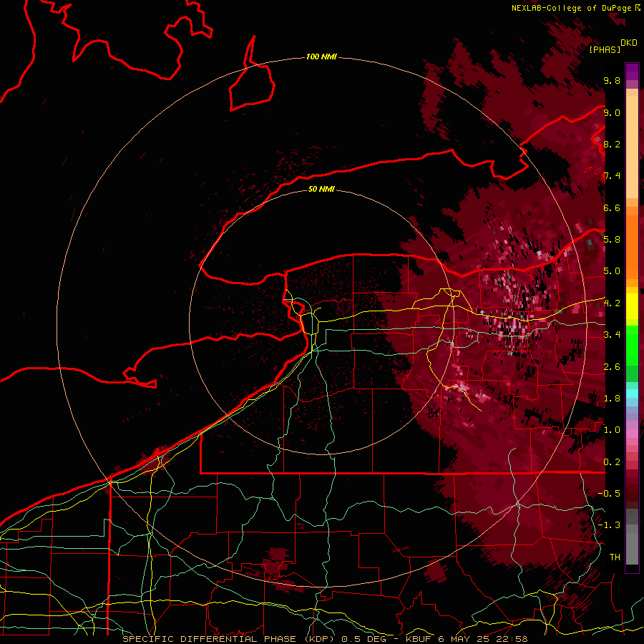Select the 8.2 value on color scale
Viewport: 644px width, 644px height.
coord(612,144)
